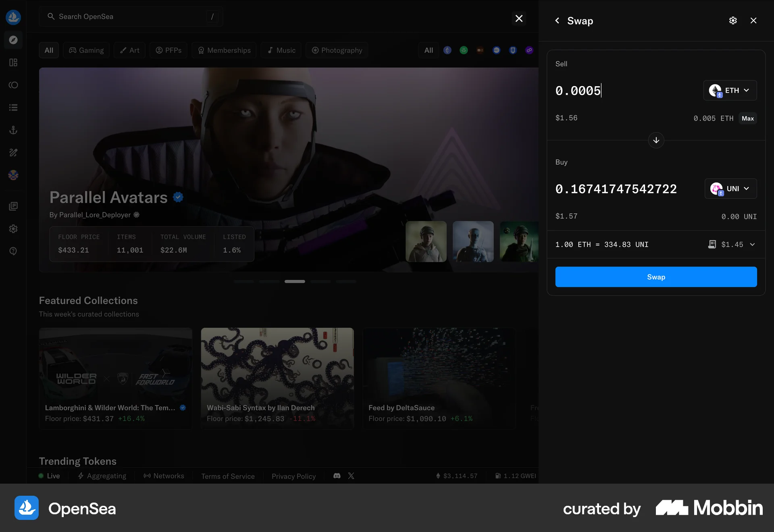Image resolution: width=774 pixels, height=532 pixels.
Task: Open the help question mark icon
Action: point(13,251)
